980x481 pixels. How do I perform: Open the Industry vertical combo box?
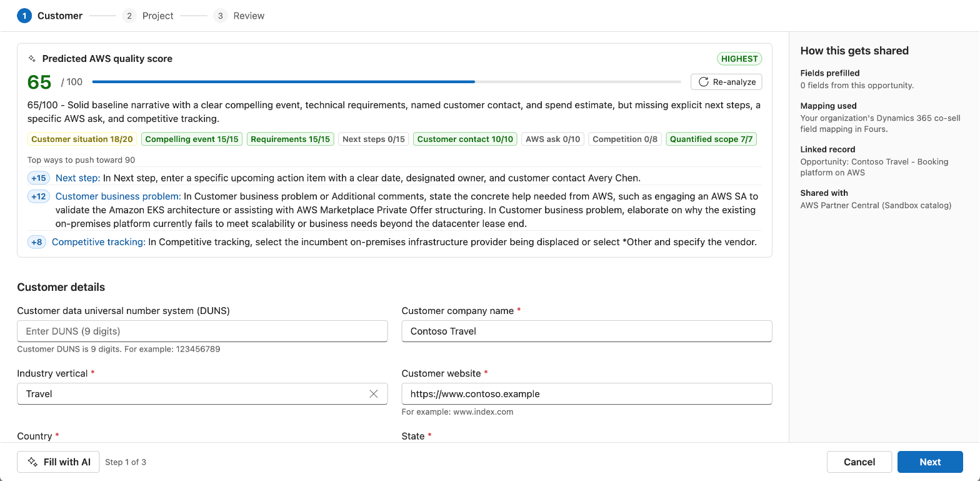pos(202,394)
